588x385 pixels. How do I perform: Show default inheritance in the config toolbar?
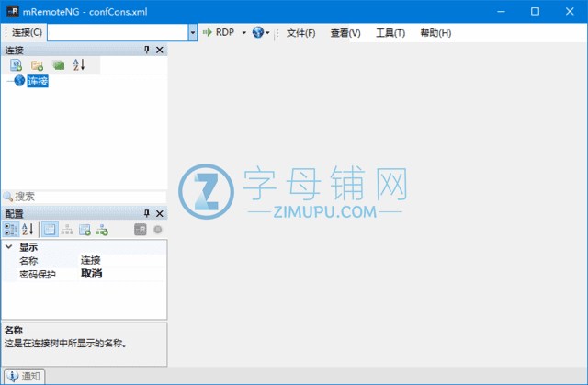point(102,230)
